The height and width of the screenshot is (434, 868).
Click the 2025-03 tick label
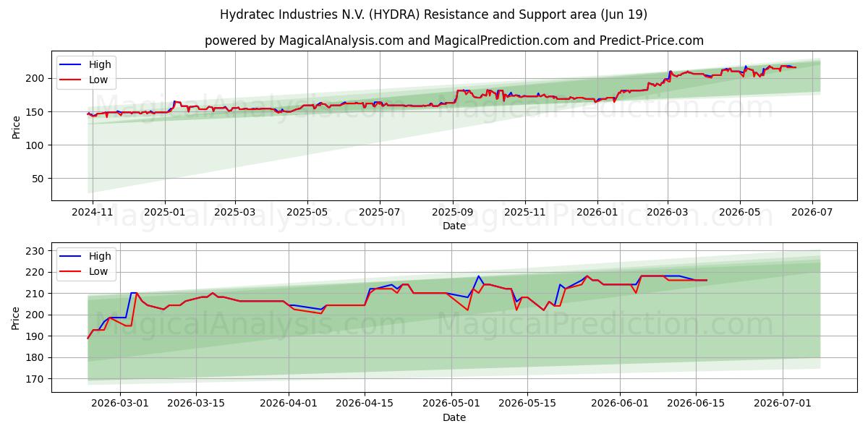tap(236, 212)
